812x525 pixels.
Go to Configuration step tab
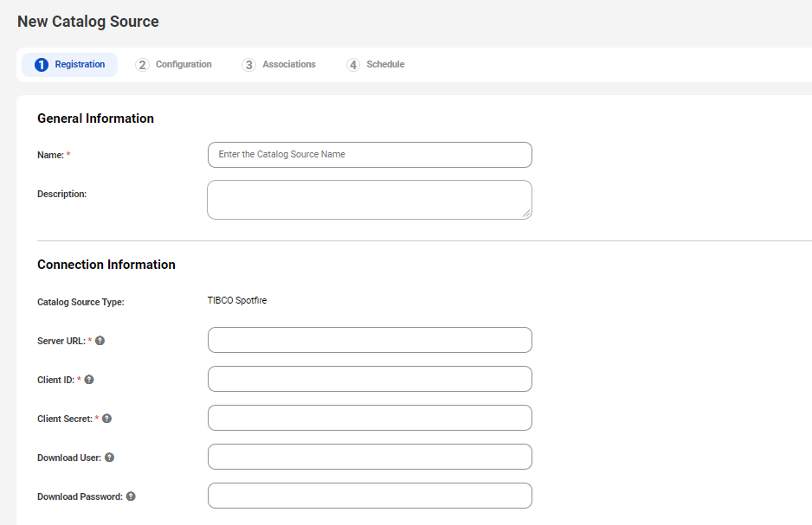tap(173, 65)
